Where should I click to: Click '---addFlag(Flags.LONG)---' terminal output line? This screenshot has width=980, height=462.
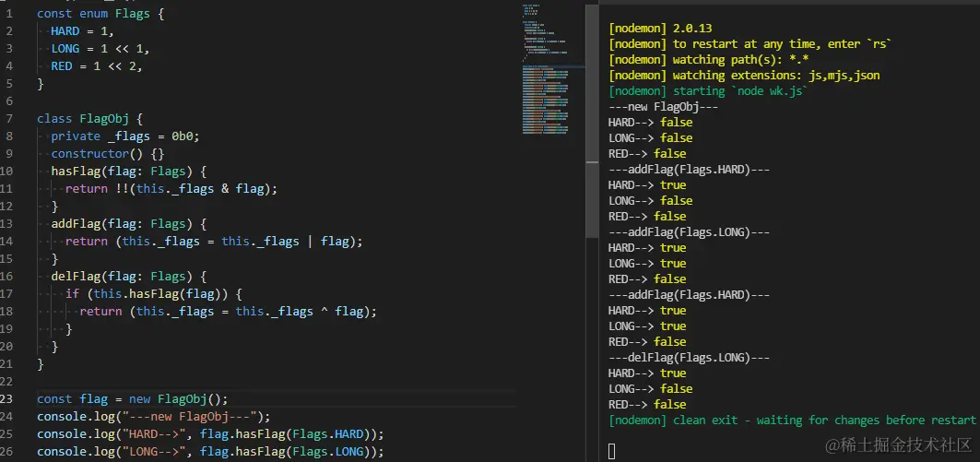pos(689,232)
